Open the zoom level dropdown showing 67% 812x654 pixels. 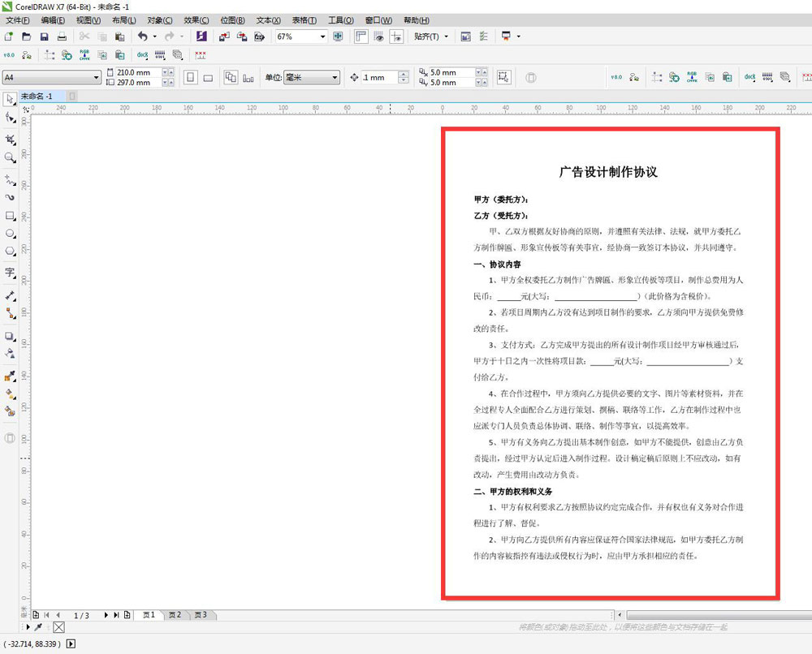point(321,37)
